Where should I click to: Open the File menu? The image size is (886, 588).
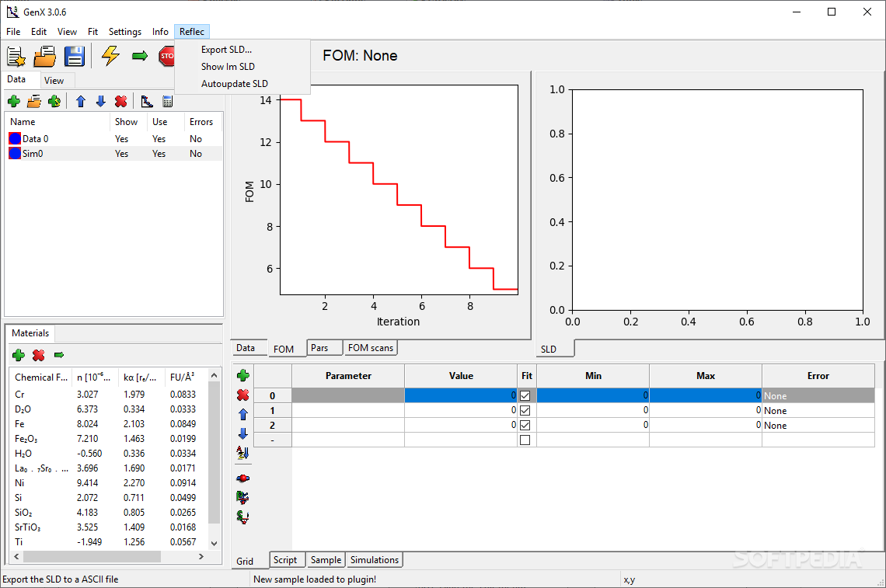[x=13, y=32]
